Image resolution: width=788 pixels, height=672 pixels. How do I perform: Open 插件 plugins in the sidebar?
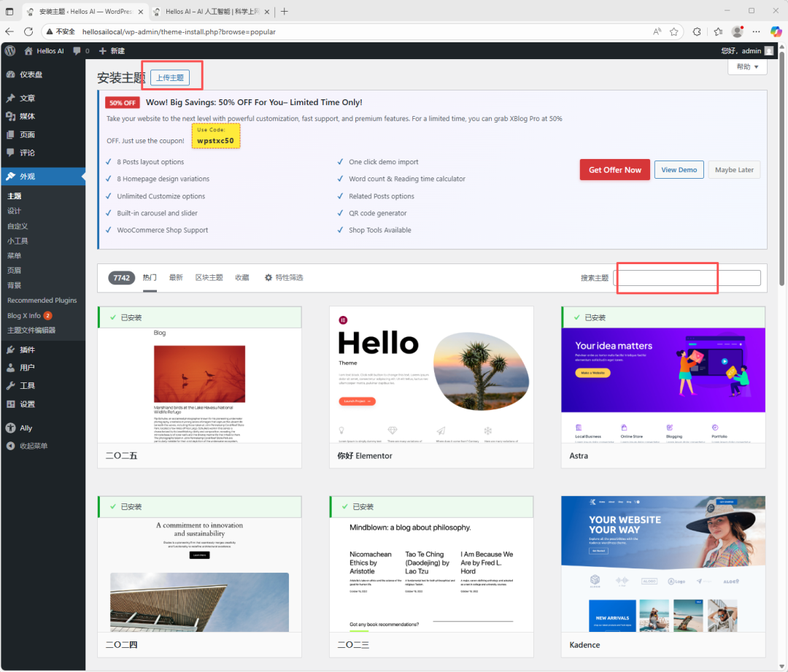click(27, 349)
